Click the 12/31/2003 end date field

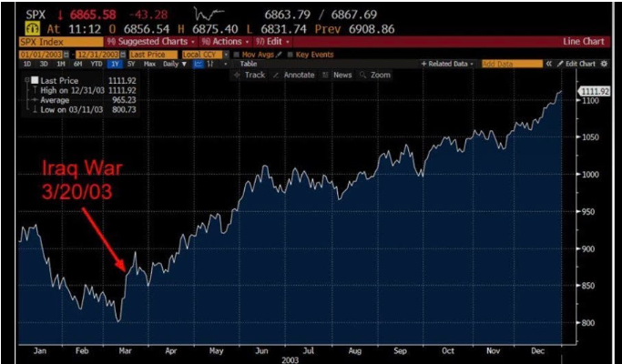click(98, 55)
